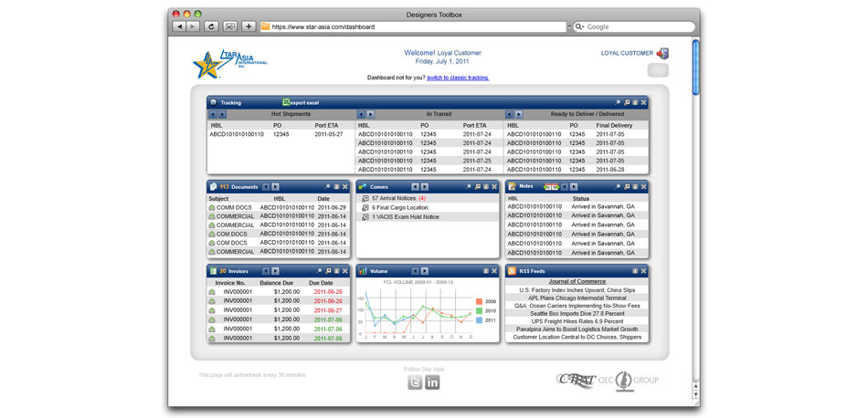Click the export excel icon in Tracking
The image size is (868, 418).
coord(286,102)
